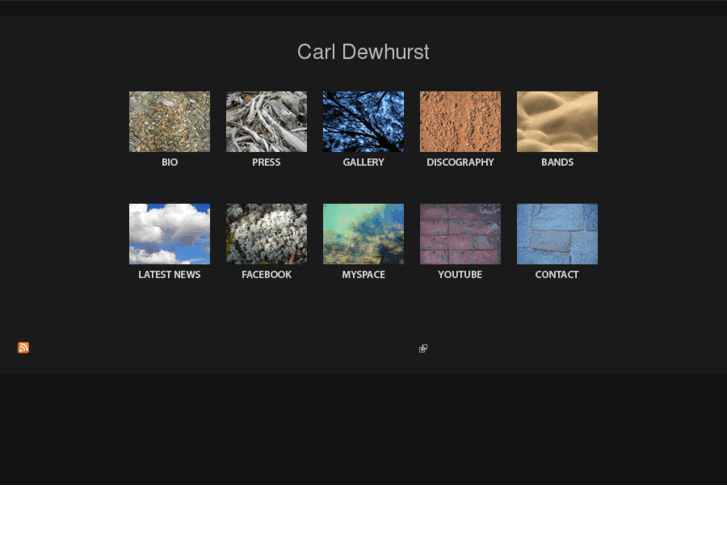Viewport: 727px width, 545px height.
Task: Select the GALLERY label link
Action: (364, 162)
